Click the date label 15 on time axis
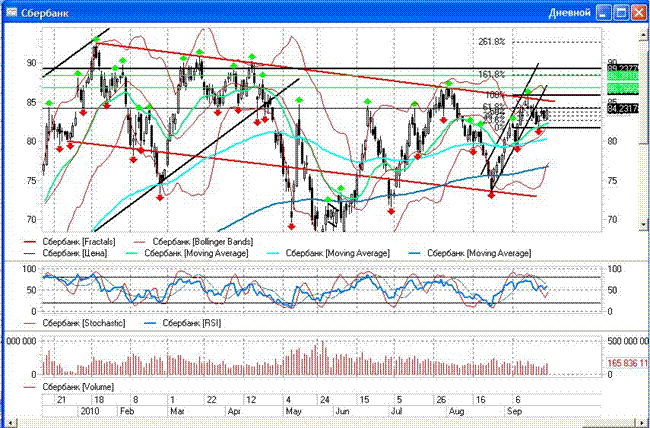650x428 pixels. coord(364,400)
